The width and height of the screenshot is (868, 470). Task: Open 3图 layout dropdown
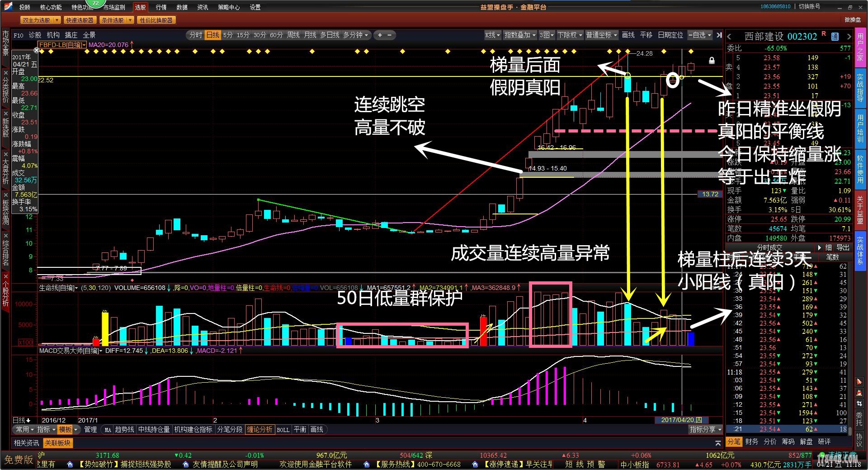click(546, 35)
